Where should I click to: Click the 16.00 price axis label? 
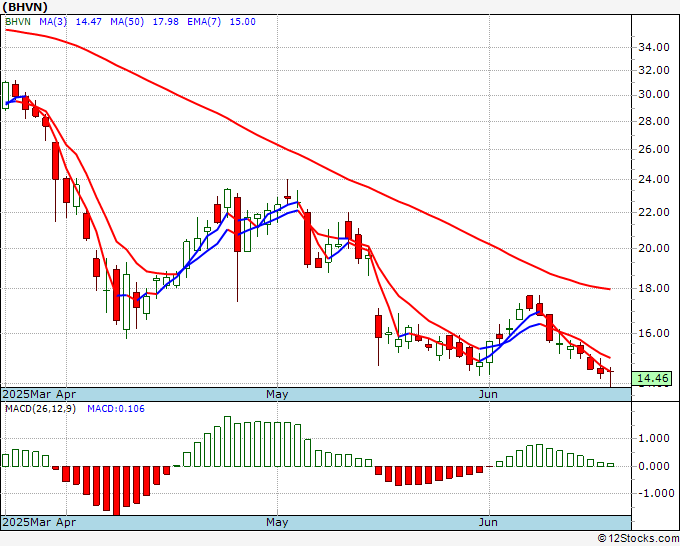pos(654,333)
